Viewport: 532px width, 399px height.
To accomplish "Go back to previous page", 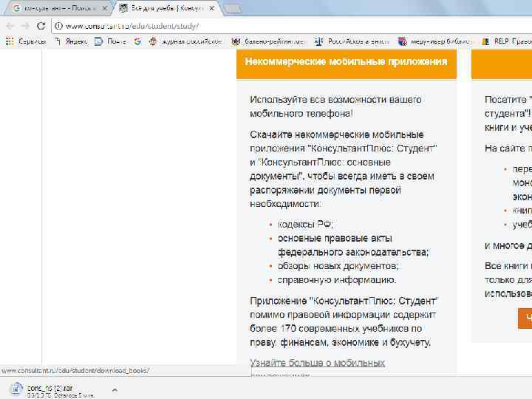I will (10, 26).
